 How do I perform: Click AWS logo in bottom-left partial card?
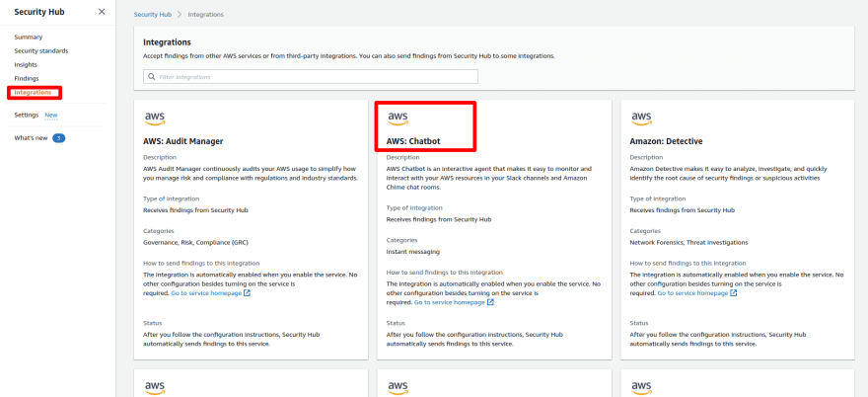(x=155, y=387)
